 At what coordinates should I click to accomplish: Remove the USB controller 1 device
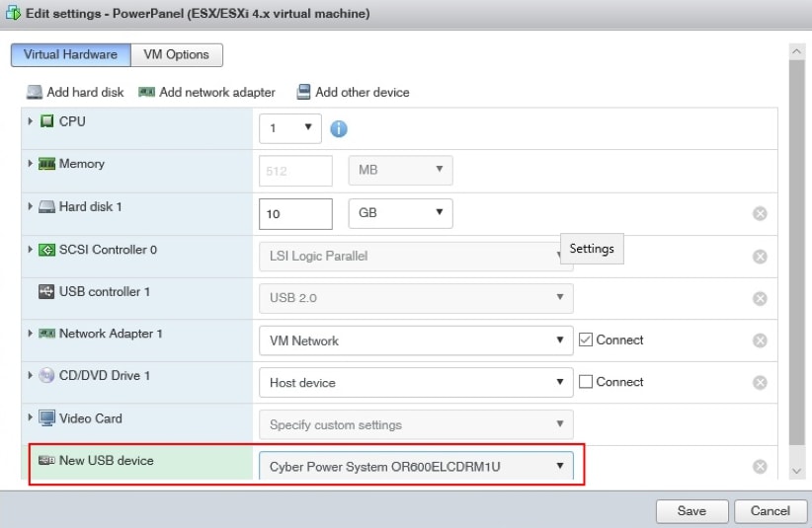pyautogui.click(x=760, y=298)
